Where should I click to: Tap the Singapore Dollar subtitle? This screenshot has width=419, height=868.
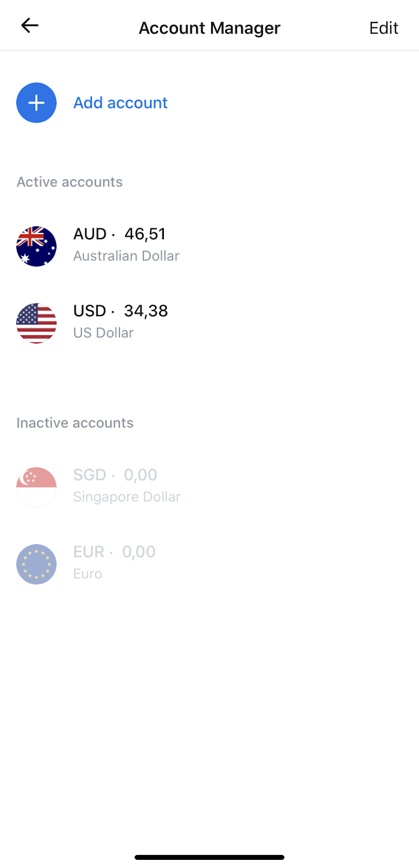pos(127,497)
